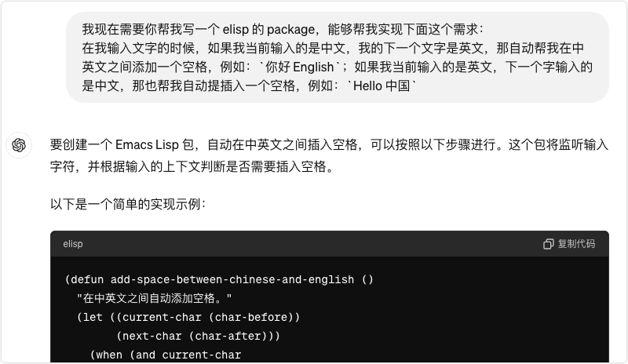Click the elisp language label on code block

(x=73, y=244)
